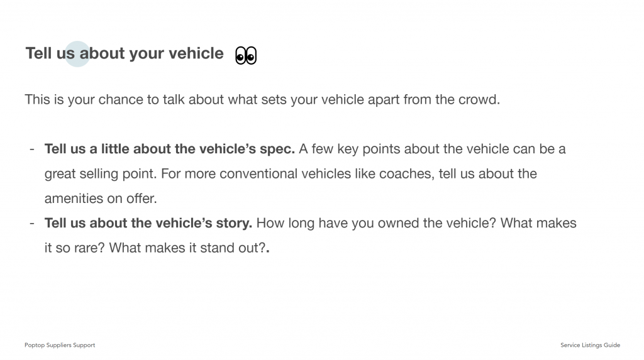
Task: Click "great selling point." in first bullet
Action: pyautogui.click(x=102, y=174)
